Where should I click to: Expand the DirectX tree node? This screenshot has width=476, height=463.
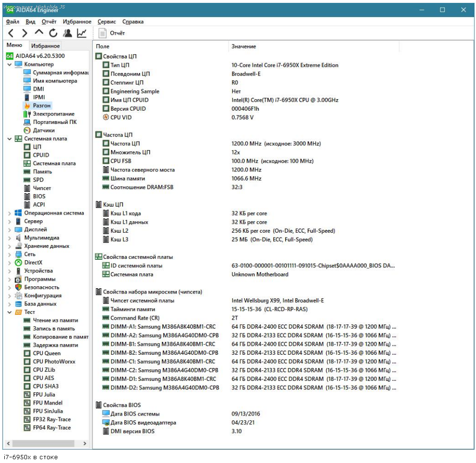coord(9,263)
